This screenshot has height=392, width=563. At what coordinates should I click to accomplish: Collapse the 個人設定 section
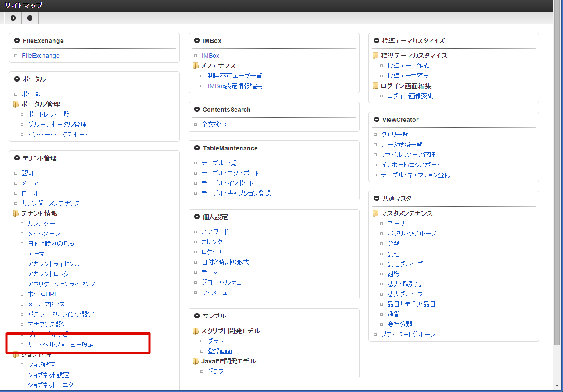pyautogui.click(x=197, y=217)
